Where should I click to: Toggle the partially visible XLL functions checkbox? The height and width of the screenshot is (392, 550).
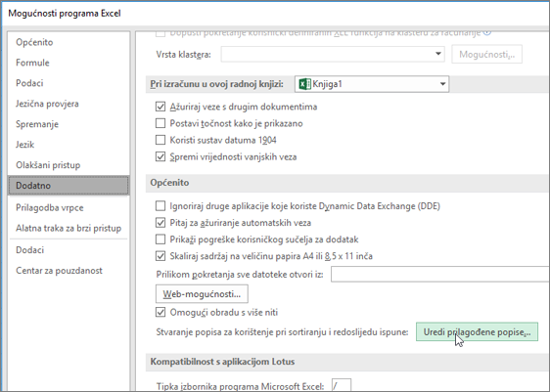(x=160, y=33)
